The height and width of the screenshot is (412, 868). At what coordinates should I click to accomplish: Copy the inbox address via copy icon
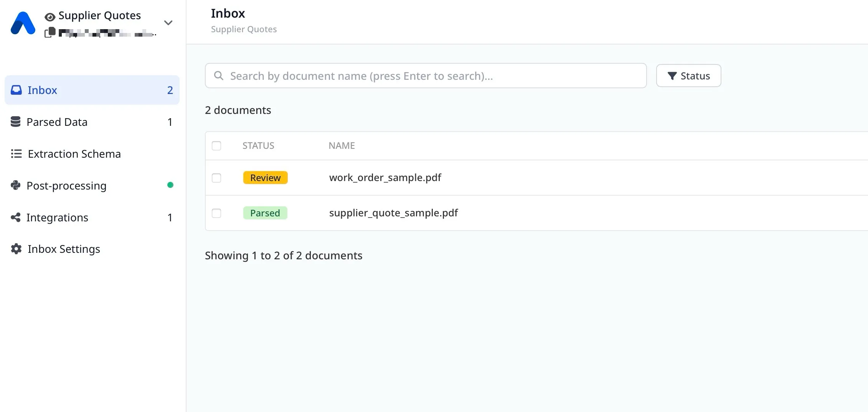pyautogui.click(x=50, y=33)
